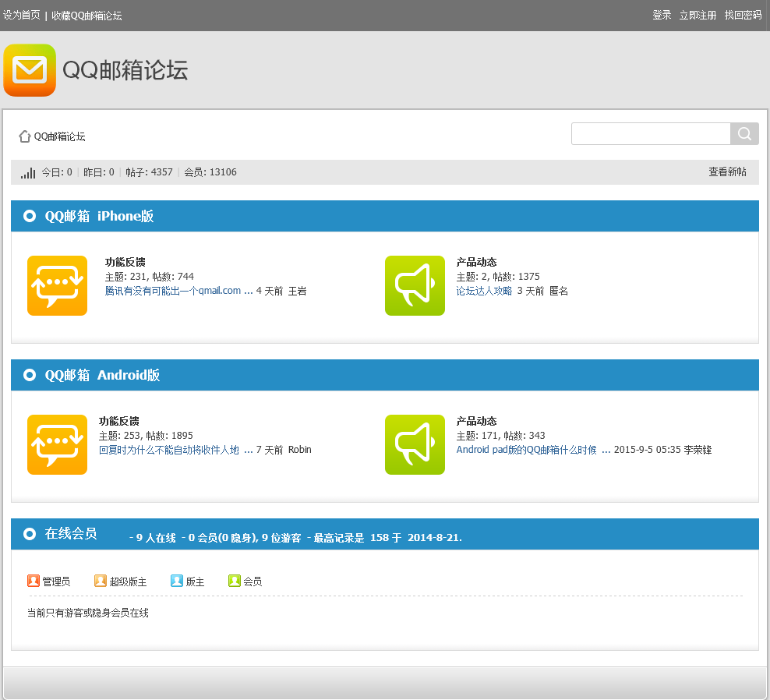Click the magnifier search button
The width and height of the screenshot is (770, 700).
point(744,134)
